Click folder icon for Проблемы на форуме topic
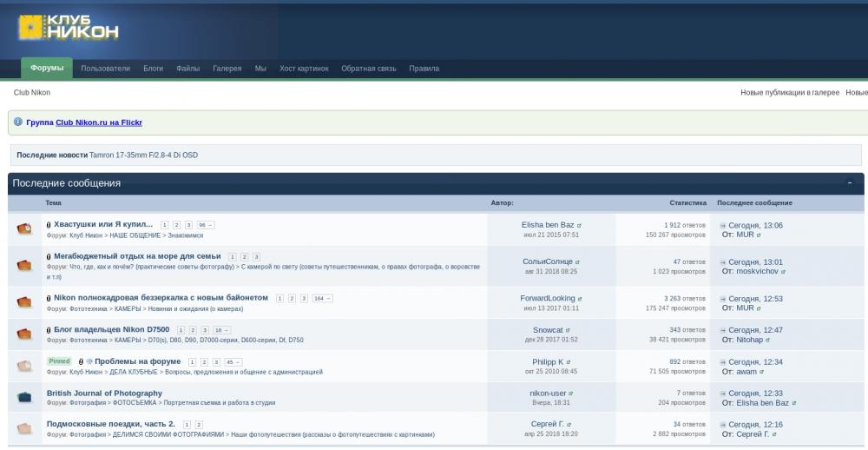 [24, 366]
